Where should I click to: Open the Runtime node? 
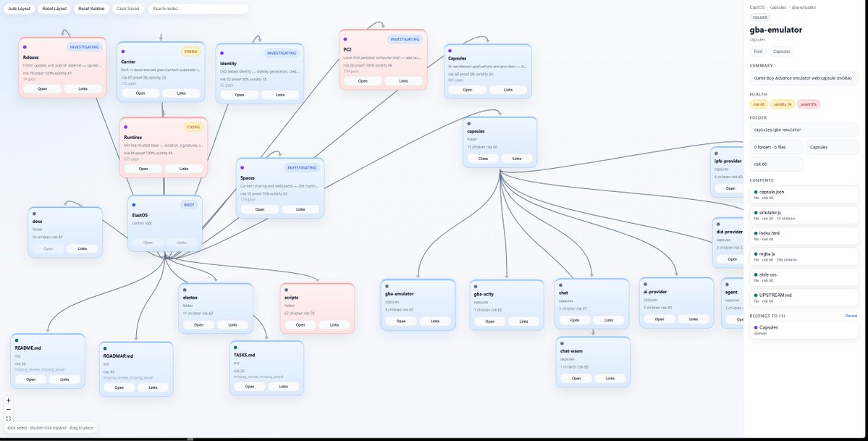click(143, 169)
